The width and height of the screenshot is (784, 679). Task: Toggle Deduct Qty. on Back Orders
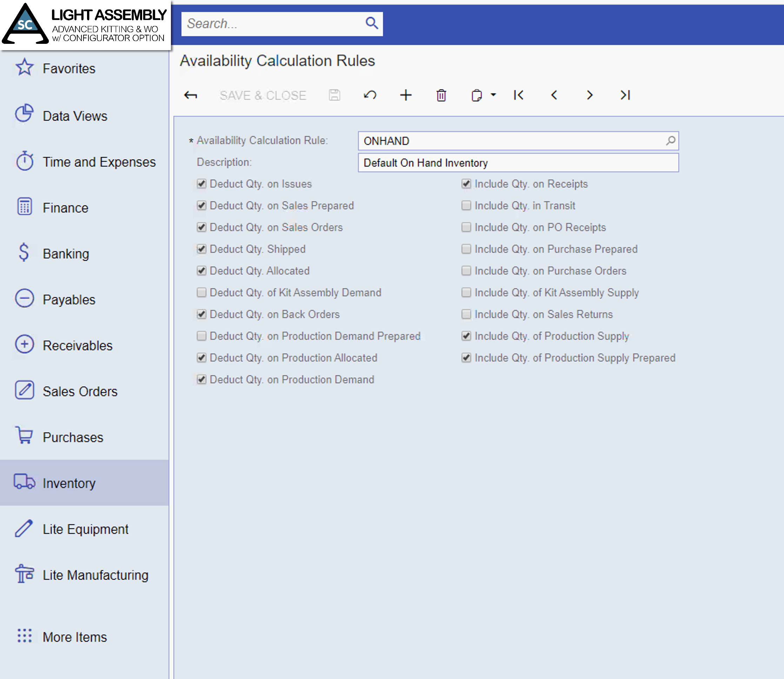click(202, 314)
